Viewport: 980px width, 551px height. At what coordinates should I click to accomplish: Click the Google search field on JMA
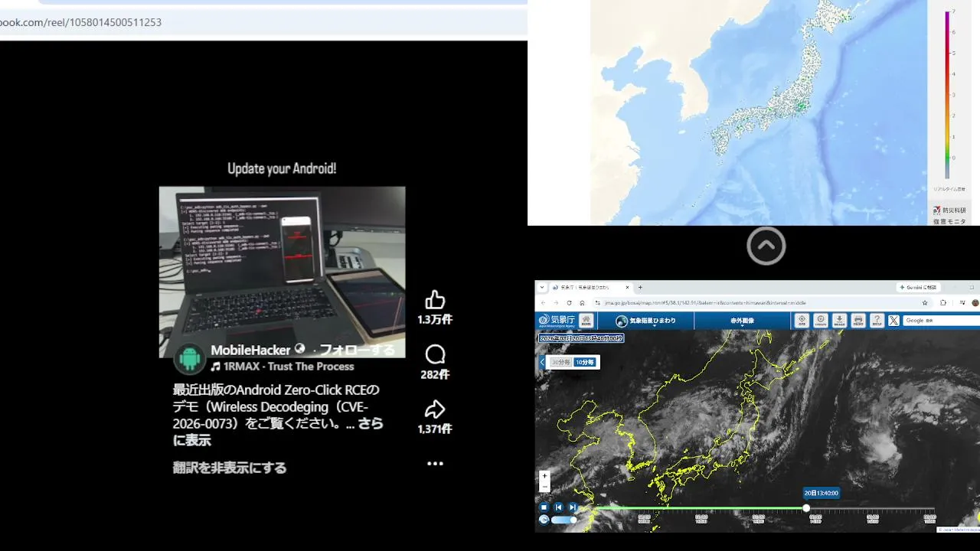pos(941,321)
